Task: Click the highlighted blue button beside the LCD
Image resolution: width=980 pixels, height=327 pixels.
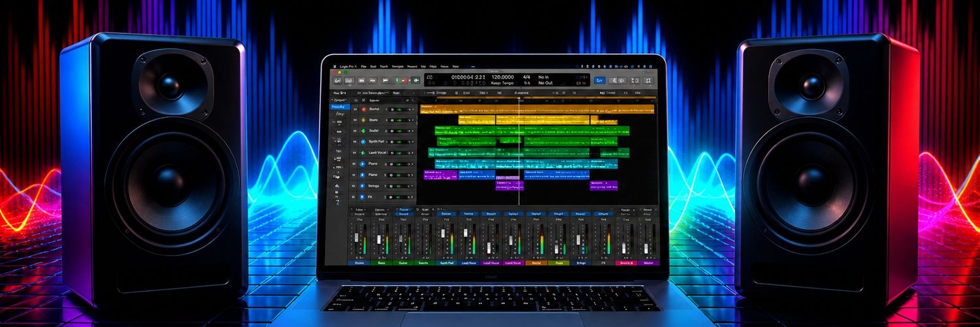Action: (600, 80)
